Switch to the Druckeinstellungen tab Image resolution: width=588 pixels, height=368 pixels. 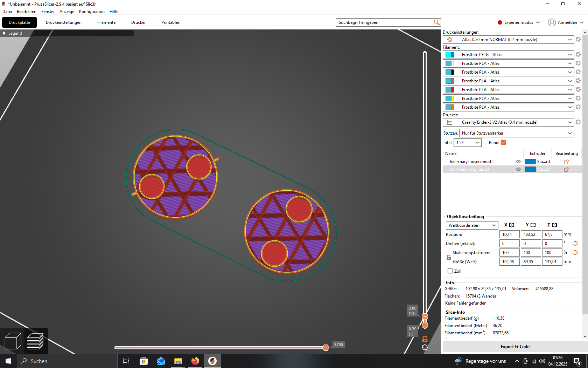point(64,22)
